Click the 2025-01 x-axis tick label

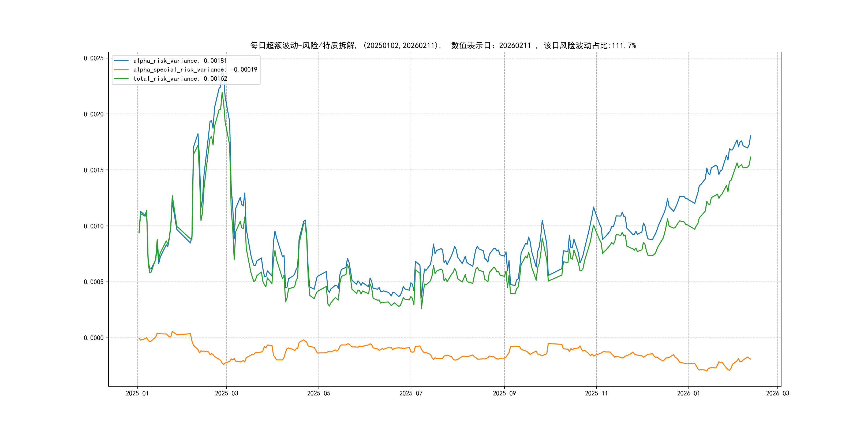(x=137, y=393)
